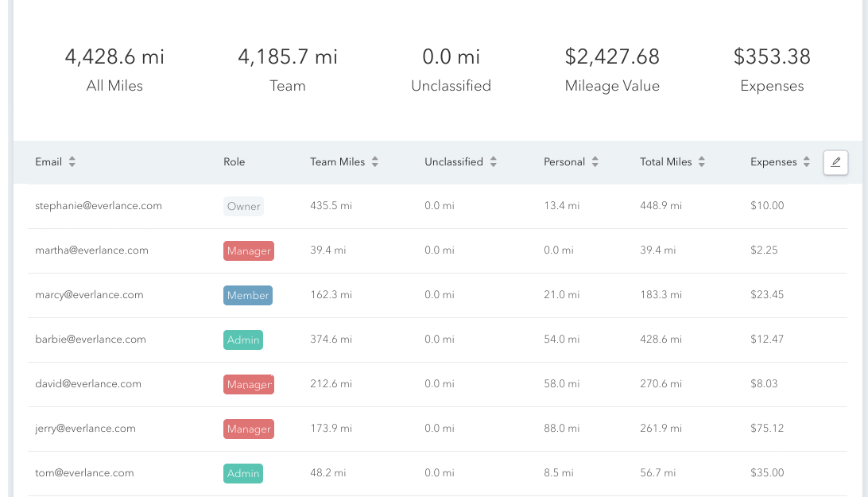Click the Manager badge for Martha

[x=249, y=251]
